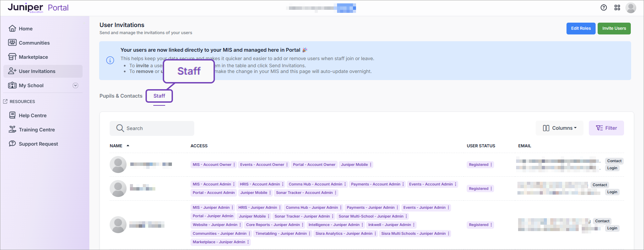
Task: Click the ACCESS column header
Action: pyautogui.click(x=199, y=146)
